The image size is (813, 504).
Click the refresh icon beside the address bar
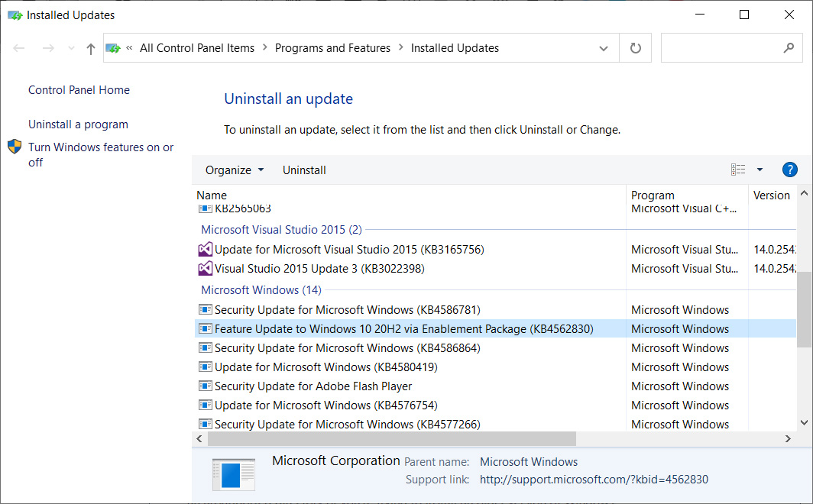635,47
